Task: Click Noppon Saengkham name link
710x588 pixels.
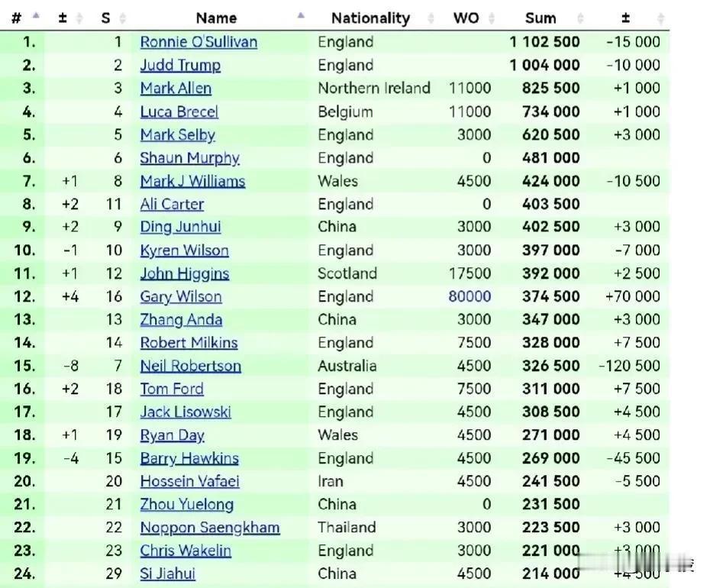Action: click(x=210, y=528)
